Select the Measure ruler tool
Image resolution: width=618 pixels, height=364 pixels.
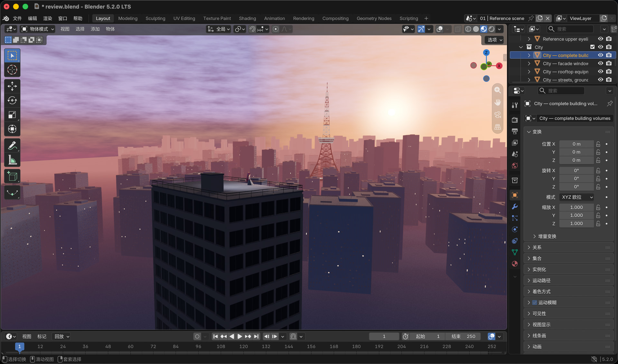12,160
